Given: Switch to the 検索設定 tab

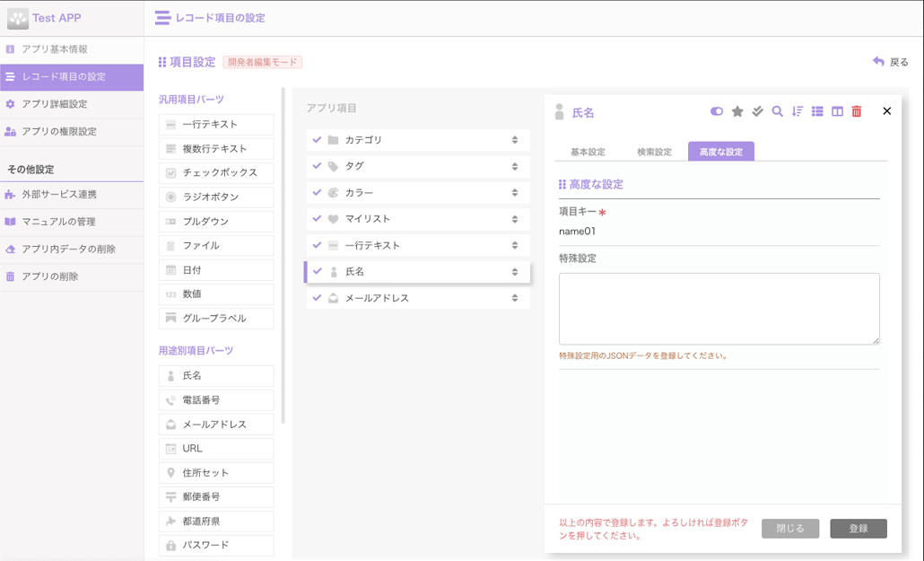Looking at the screenshot, I should click(x=654, y=152).
